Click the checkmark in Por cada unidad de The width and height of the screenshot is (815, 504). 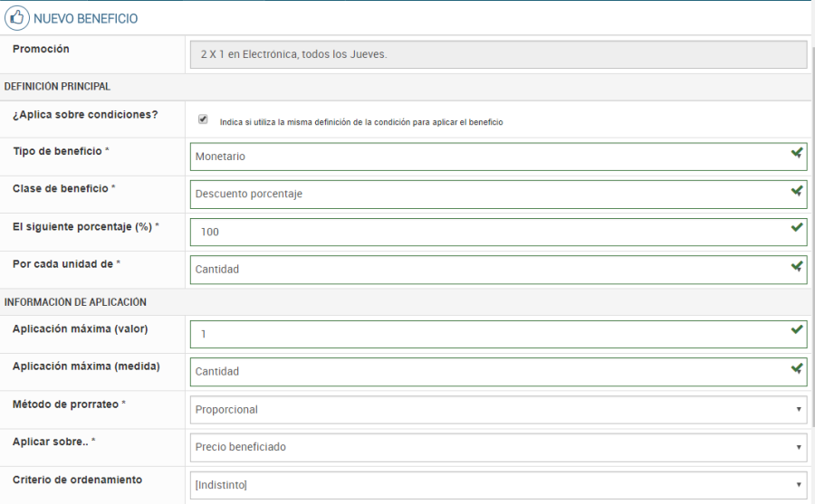pos(796,266)
